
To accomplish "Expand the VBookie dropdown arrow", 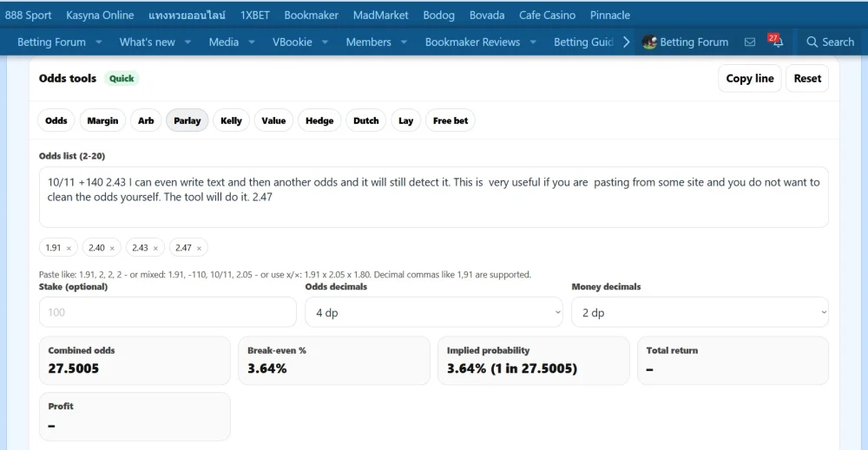I will click(325, 42).
